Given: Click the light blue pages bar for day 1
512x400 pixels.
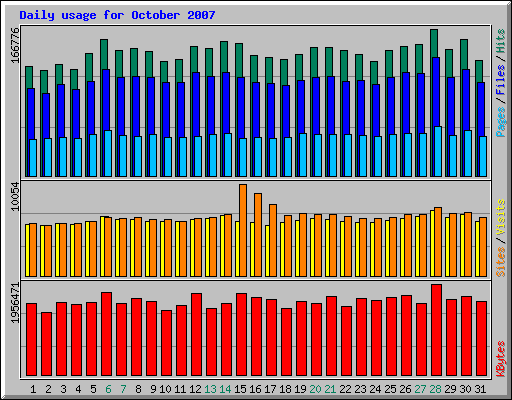Looking at the screenshot, I should (33, 158).
